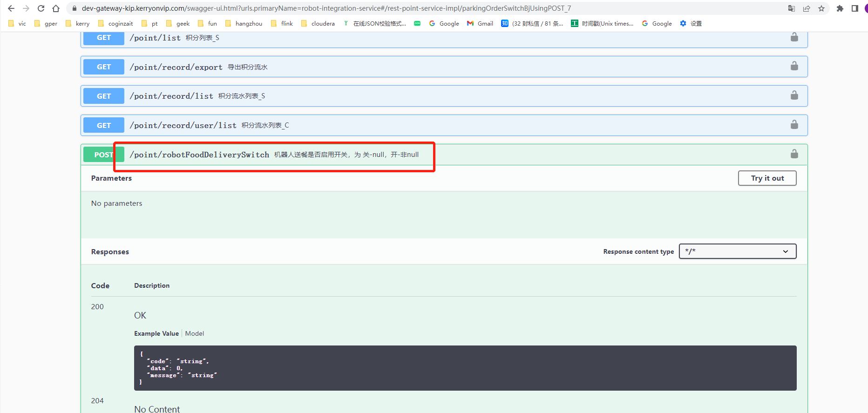The width and height of the screenshot is (868, 413).
Task: Open the cloudera bookmark folder
Action: coord(318,23)
